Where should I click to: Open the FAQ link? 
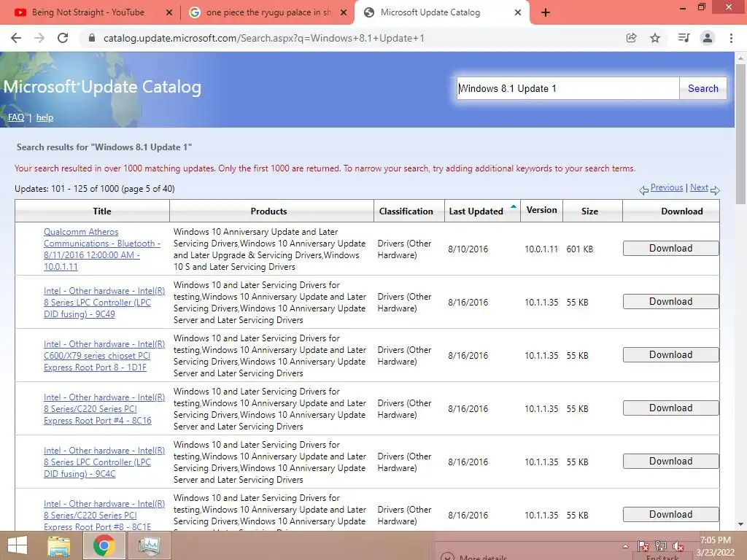(x=16, y=117)
